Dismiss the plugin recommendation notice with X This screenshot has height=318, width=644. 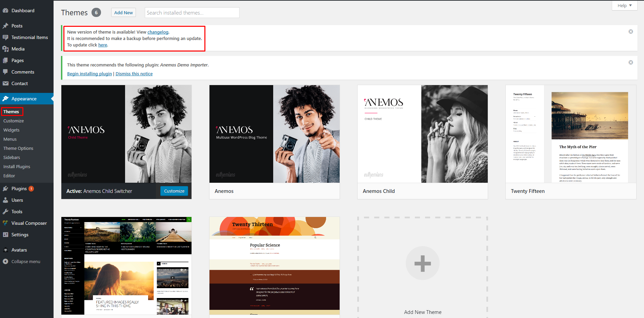pos(631,62)
